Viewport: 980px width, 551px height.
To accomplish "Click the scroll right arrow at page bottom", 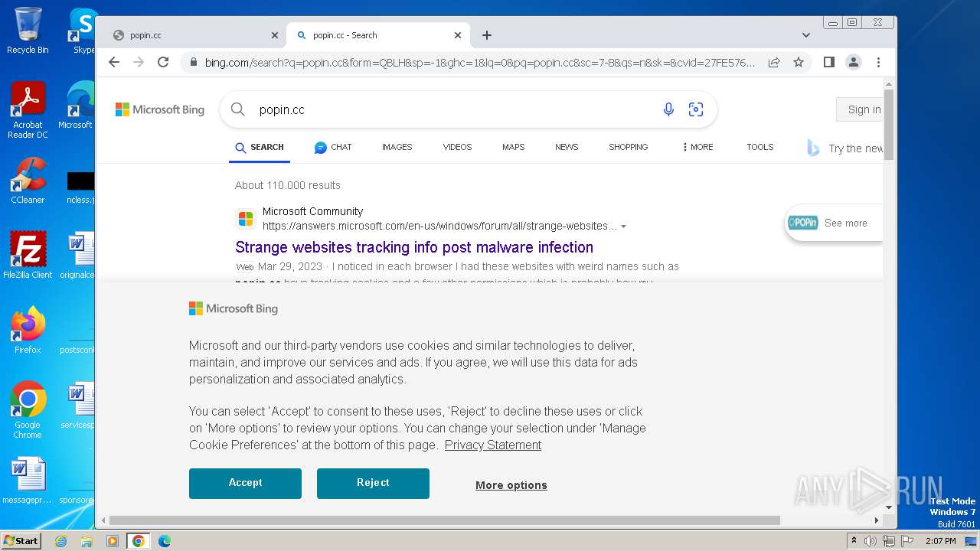I will (x=877, y=520).
